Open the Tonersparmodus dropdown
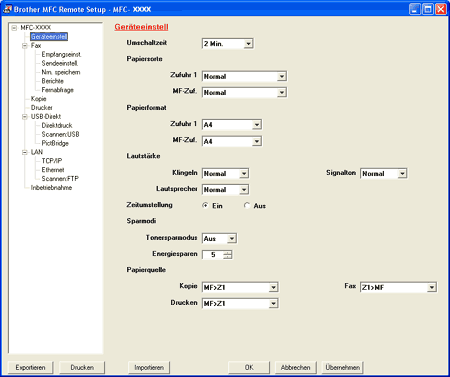 click(232, 238)
